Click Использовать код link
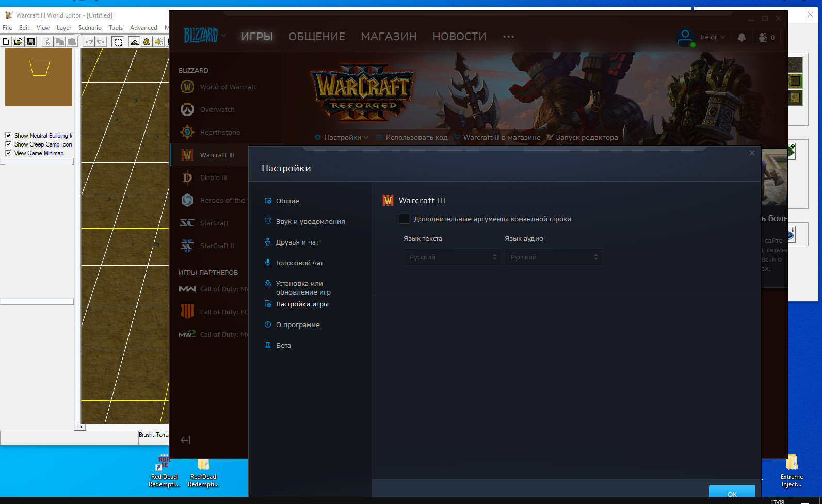The image size is (822, 504). (x=412, y=137)
